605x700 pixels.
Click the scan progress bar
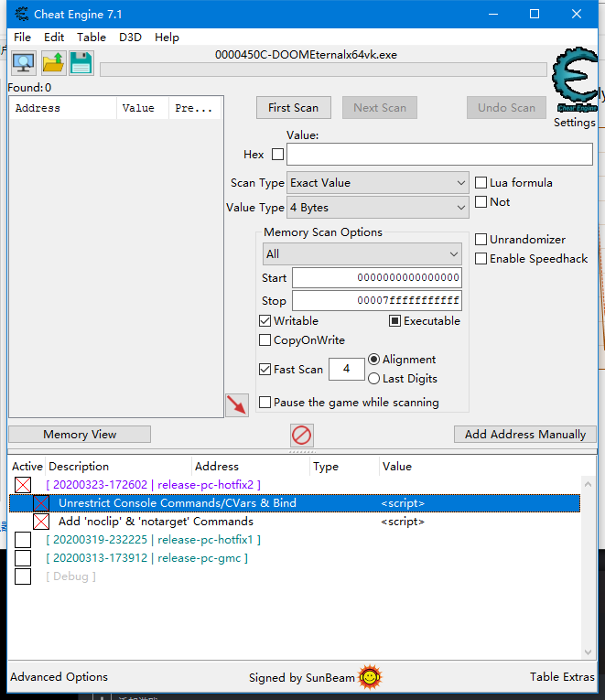click(323, 70)
